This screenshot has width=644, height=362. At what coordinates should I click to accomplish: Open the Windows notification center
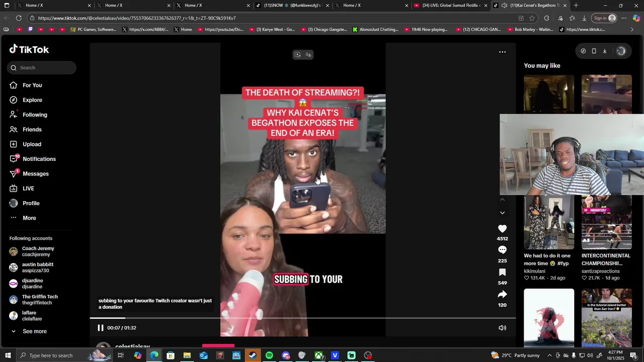coord(633,355)
